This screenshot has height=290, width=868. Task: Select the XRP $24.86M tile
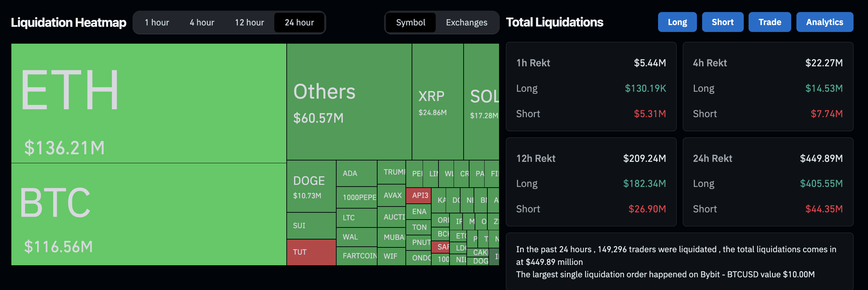[x=438, y=102]
